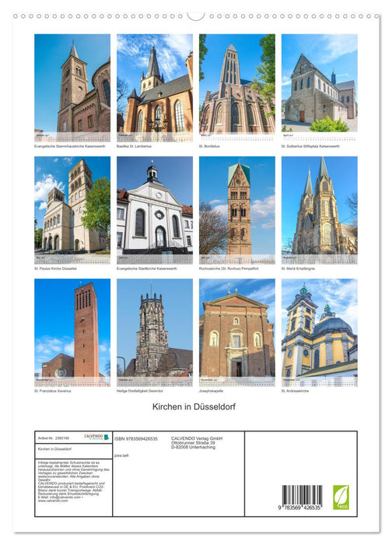The height and width of the screenshot is (545, 392).
Task: Click caption 'Josephskapelle'
Action: coord(211,391)
